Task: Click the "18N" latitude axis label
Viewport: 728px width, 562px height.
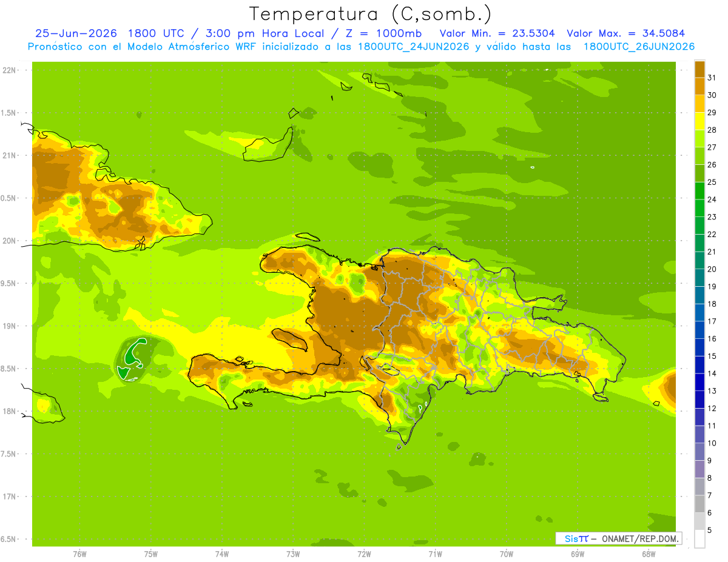Action: [9, 411]
